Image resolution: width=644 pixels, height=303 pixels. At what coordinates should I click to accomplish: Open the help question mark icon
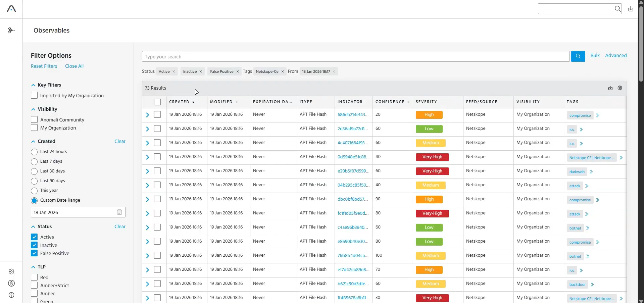[x=11, y=295]
